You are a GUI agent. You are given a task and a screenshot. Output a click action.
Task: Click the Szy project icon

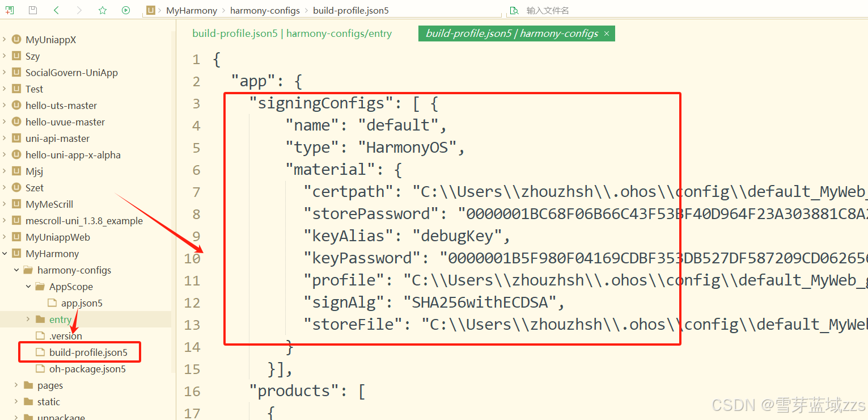[x=16, y=56]
